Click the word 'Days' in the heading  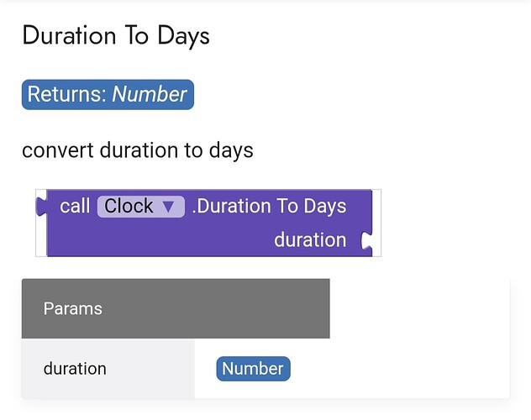pyautogui.click(x=183, y=37)
